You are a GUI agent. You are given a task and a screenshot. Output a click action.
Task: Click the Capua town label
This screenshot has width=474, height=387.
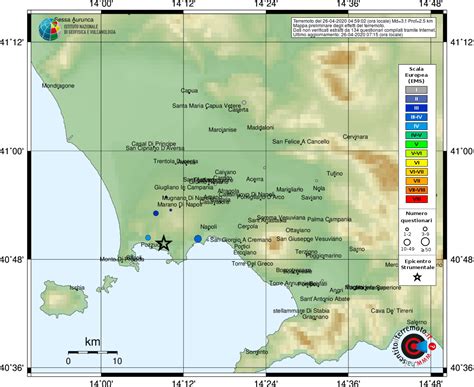coord(189,91)
